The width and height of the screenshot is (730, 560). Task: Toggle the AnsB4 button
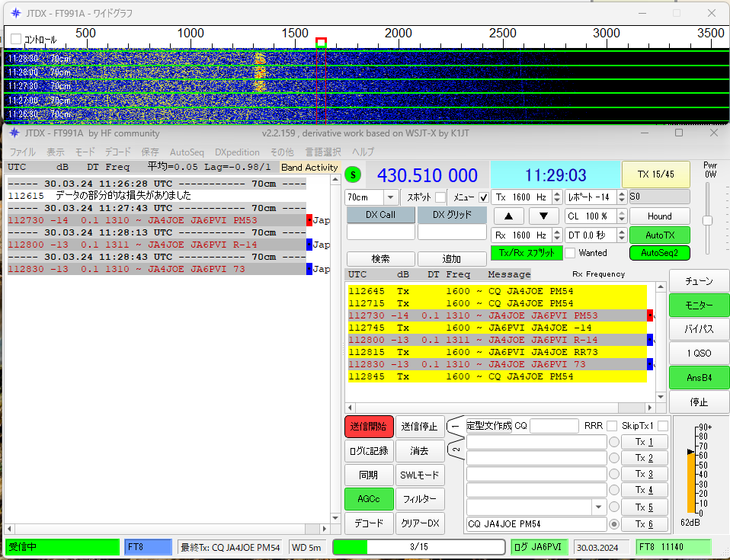pos(699,377)
